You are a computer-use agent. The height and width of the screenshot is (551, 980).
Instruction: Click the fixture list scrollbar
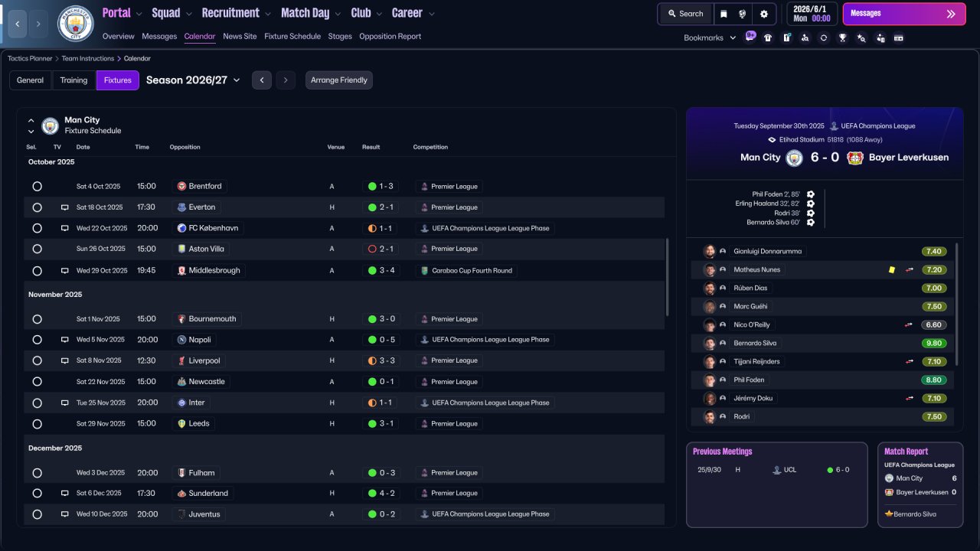668,277
